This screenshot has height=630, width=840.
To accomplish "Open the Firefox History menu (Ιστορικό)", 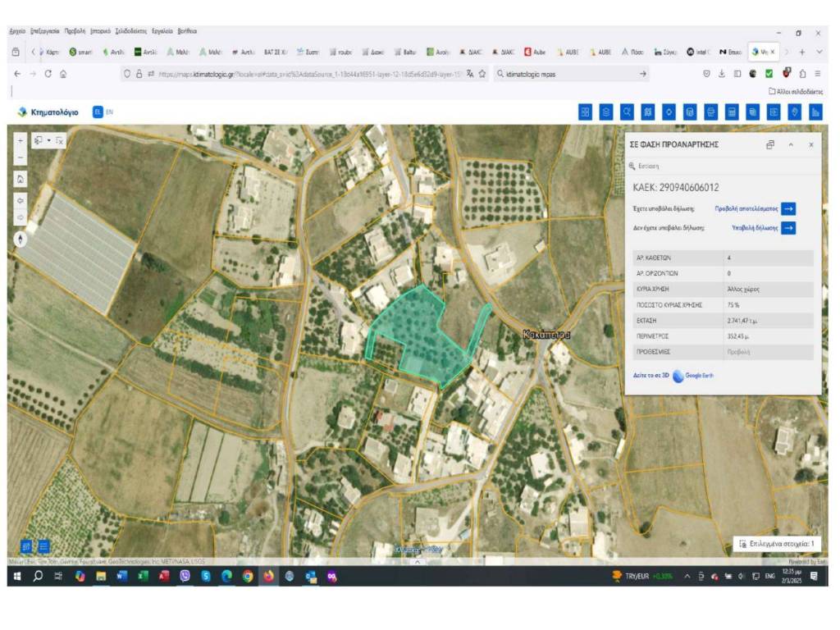I will (100, 31).
